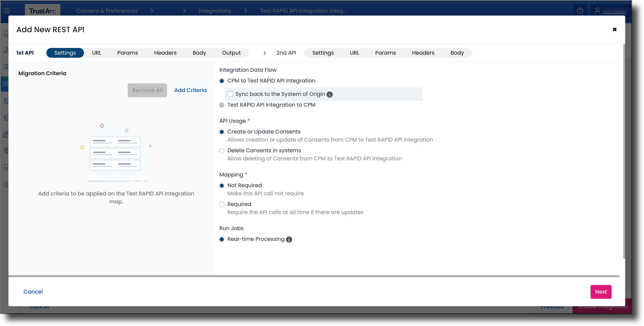Close the Add New REST API dialog
The image size is (644, 326).
pos(614,30)
